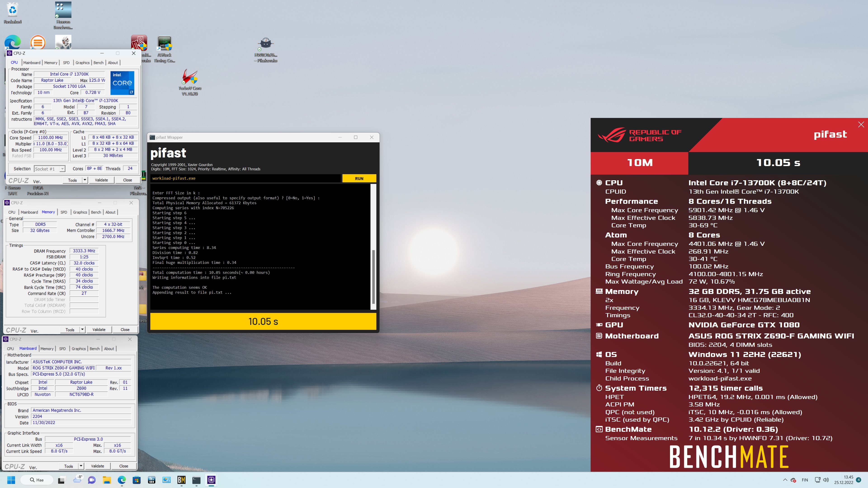Click Validate in the top CPU-Z window
This screenshot has width=868, height=488.
coord(101,180)
